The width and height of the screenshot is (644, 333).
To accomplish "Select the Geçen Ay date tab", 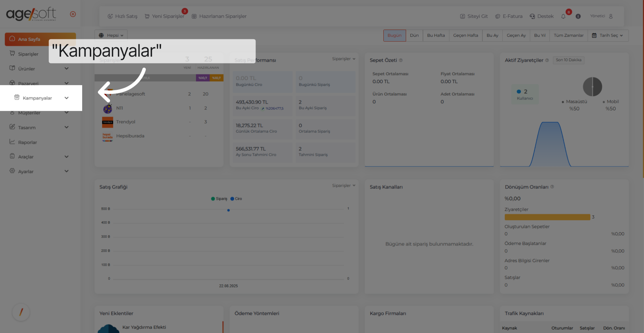I will 516,35.
